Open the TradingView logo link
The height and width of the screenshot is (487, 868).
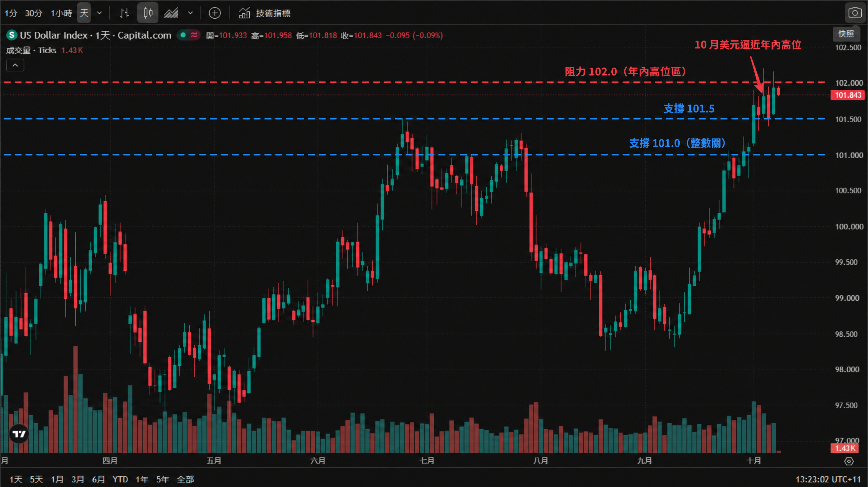19,434
